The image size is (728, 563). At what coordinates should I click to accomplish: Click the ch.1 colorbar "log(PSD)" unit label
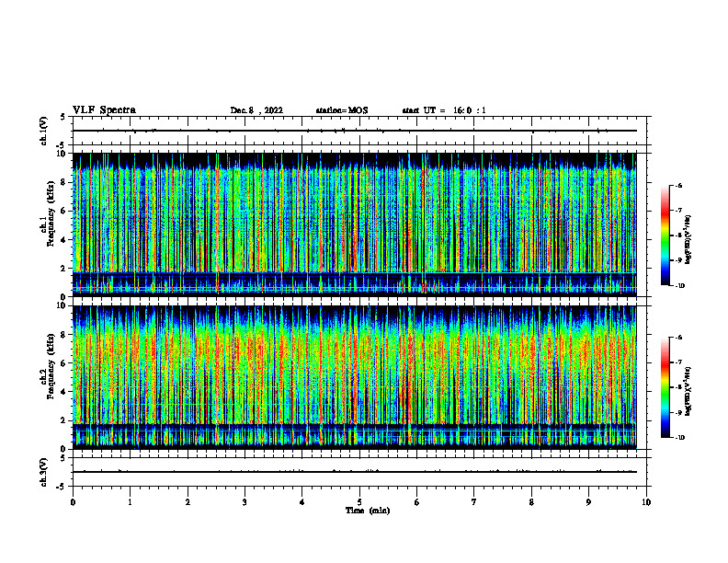pyautogui.click(x=688, y=239)
